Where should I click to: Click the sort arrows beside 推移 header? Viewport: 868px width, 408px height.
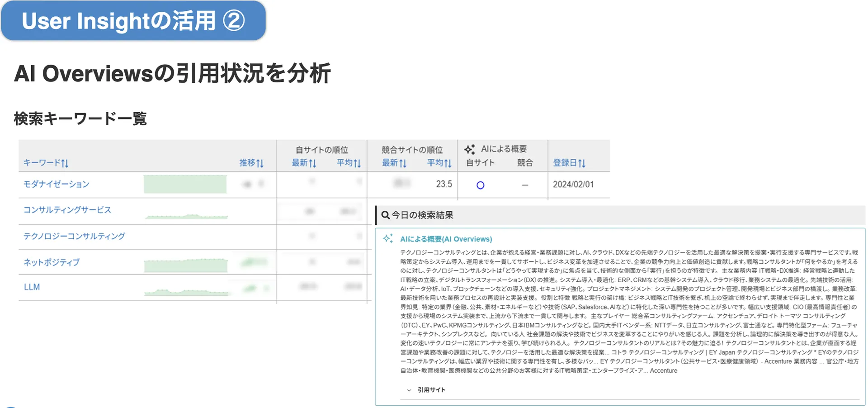coord(259,163)
